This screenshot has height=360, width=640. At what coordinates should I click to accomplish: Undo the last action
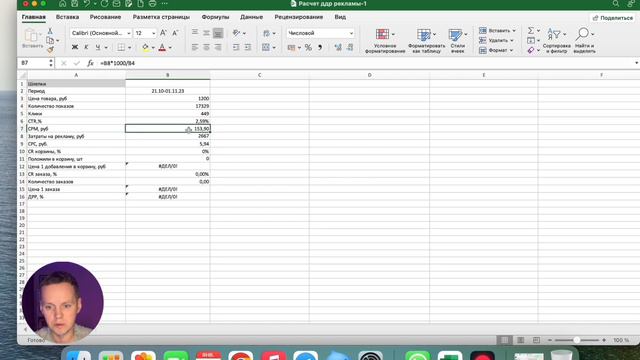(87, 4)
